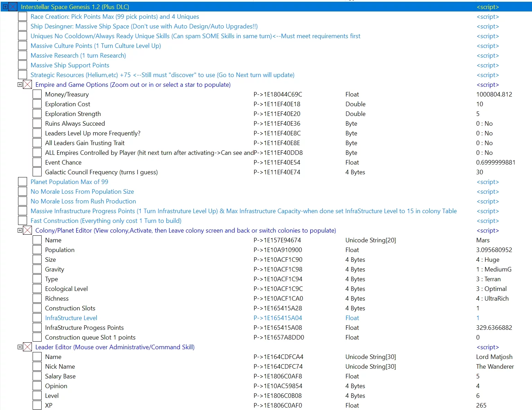Screen dimensions: 532x410
Task: Click the Money/Treasury value 1000804.812
Action: pos(494,94)
